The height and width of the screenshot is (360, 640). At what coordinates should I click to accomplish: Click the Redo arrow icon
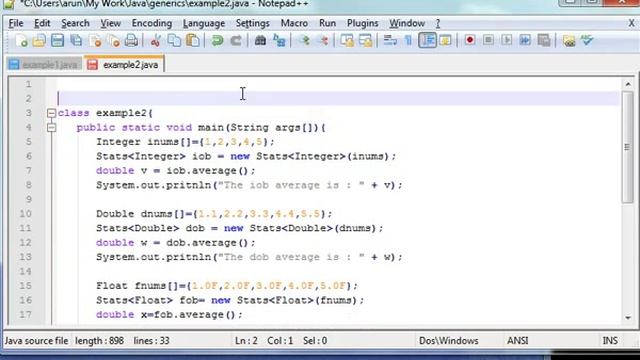coord(236,40)
